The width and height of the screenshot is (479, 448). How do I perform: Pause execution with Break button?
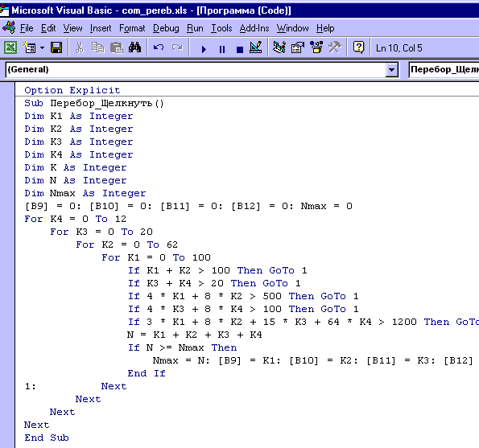coord(222,49)
